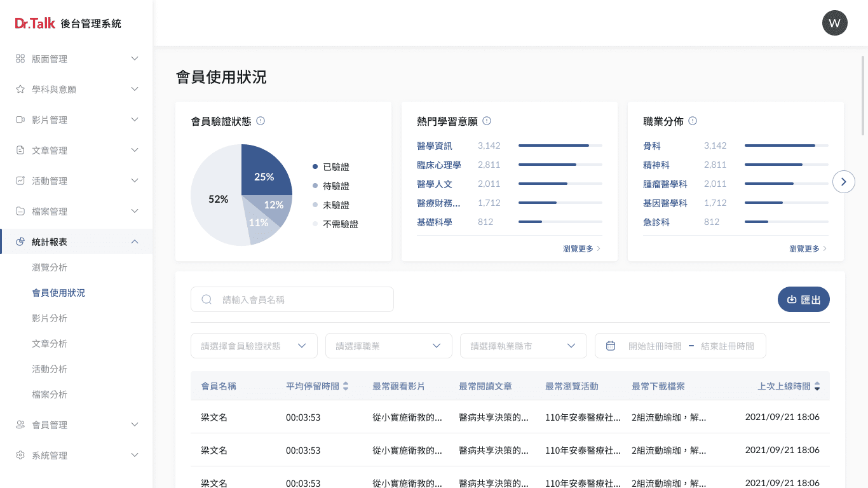Toggle sort on 上次上線時間 column
This screenshot has height=488, width=868.
(x=817, y=386)
